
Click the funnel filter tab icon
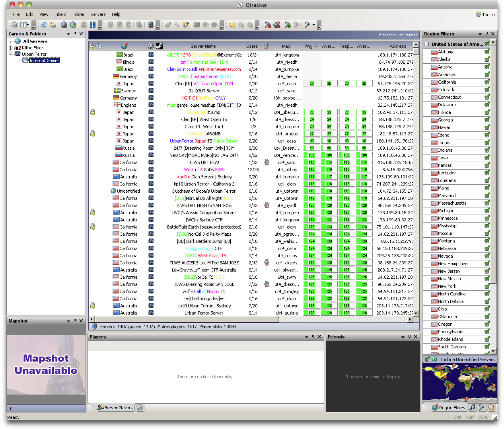point(482,407)
